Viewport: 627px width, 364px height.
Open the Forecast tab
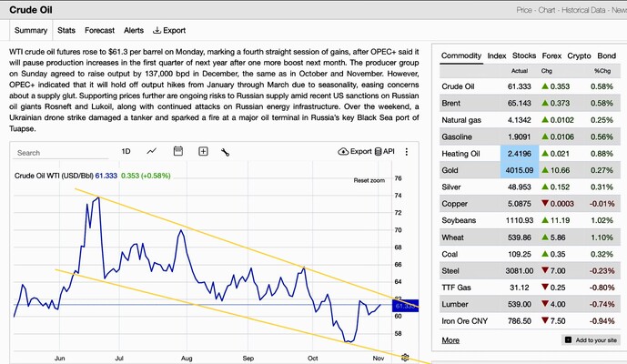point(99,30)
